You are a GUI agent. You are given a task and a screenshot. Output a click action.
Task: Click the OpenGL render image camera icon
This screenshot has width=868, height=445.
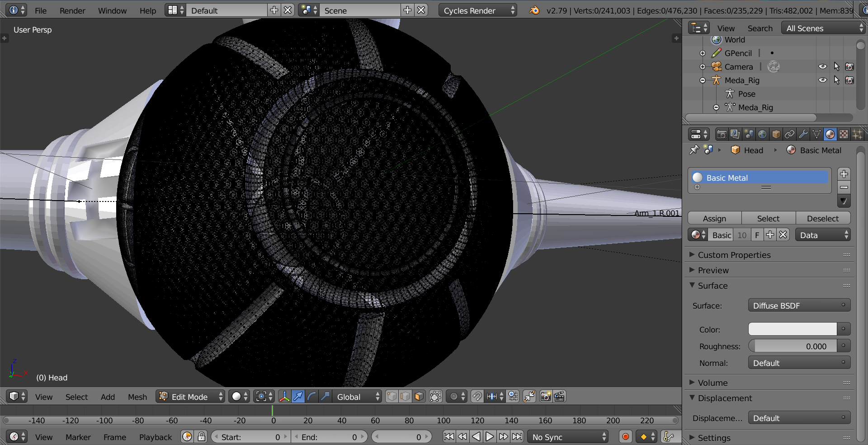(546, 397)
